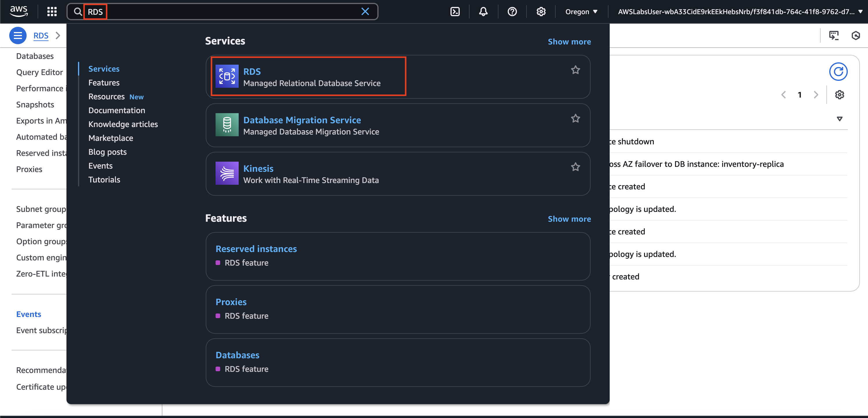Open the Reserved instances feature link

256,249
